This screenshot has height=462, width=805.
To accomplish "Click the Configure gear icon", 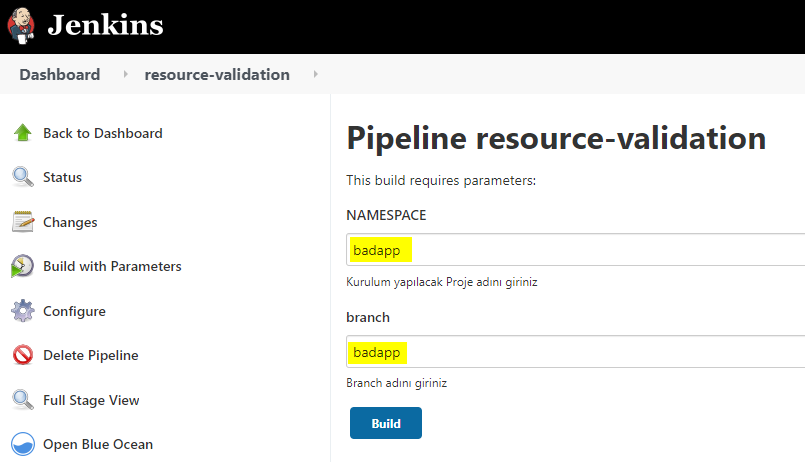I will [x=23, y=311].
